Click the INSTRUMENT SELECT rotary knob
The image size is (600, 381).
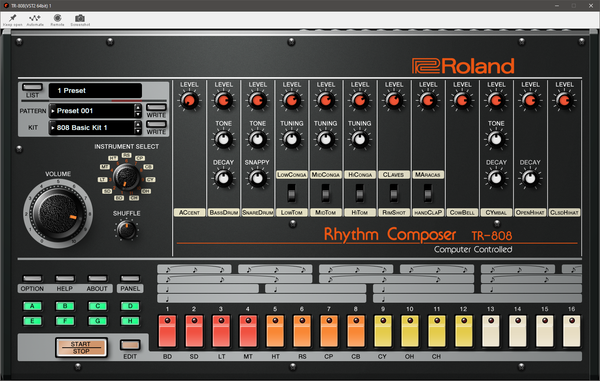(127, 177)
